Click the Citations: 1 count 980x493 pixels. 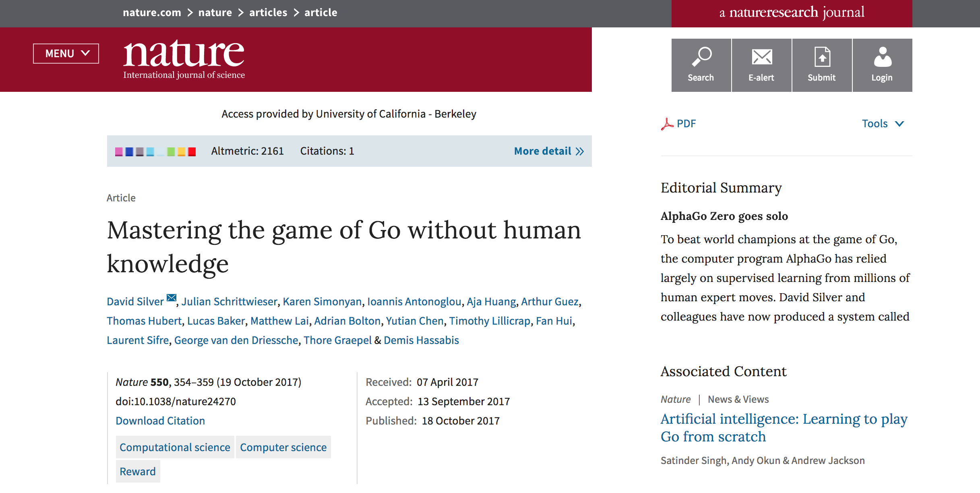click(327, 151)
